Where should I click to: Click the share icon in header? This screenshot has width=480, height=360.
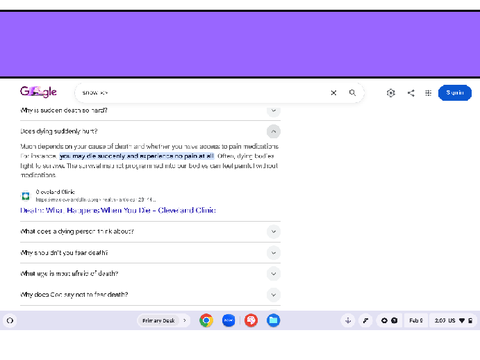point(411,93)
